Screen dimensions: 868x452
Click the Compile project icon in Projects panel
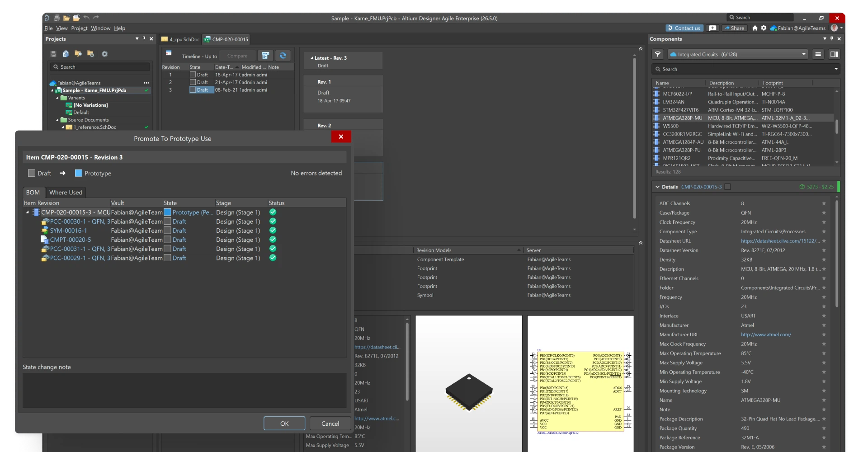click(x=66, y=54)
